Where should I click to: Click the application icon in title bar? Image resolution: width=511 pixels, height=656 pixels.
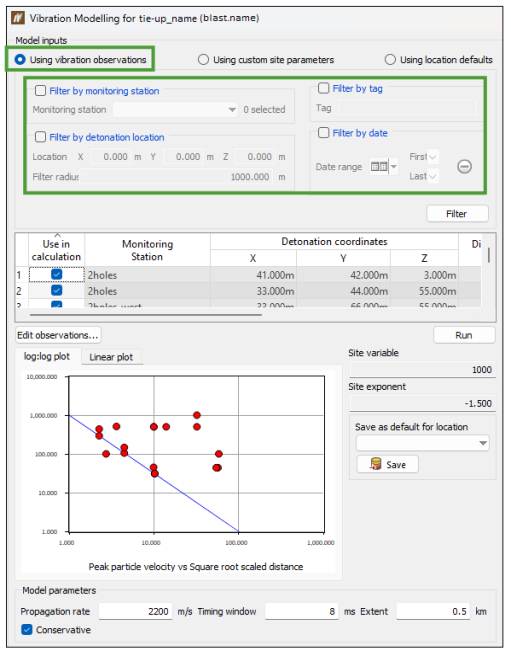point(18,18)
